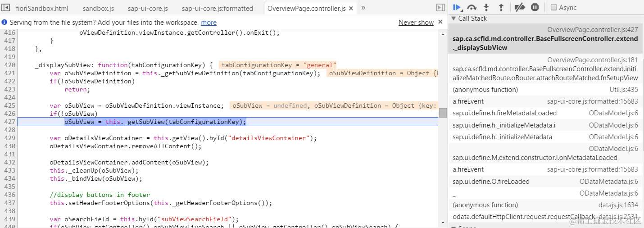Image resolution: width=644 pixels, height=228 pixels.
Task: Select the fireMetadataLoaded stack frame
Action: point(545,113)
